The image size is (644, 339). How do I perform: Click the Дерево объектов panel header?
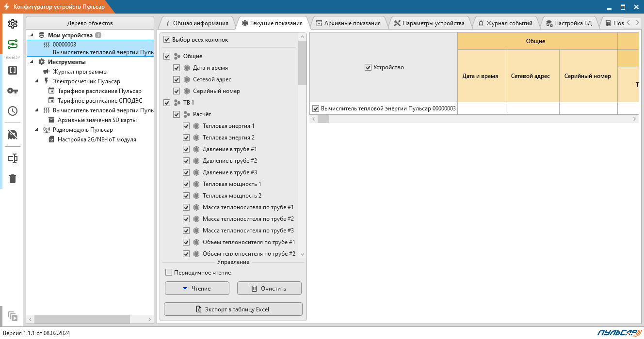point(90,23)
